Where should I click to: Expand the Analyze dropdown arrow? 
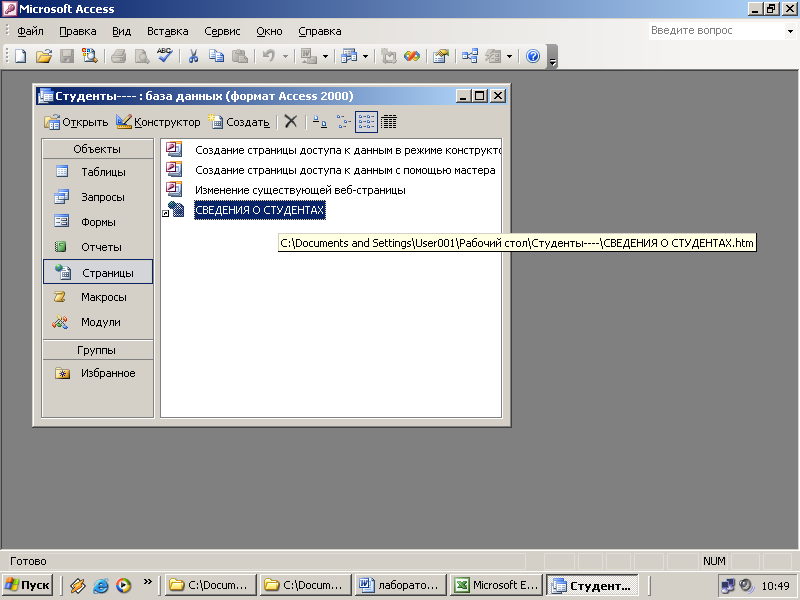pyautogui.click(x=365, y=56)
